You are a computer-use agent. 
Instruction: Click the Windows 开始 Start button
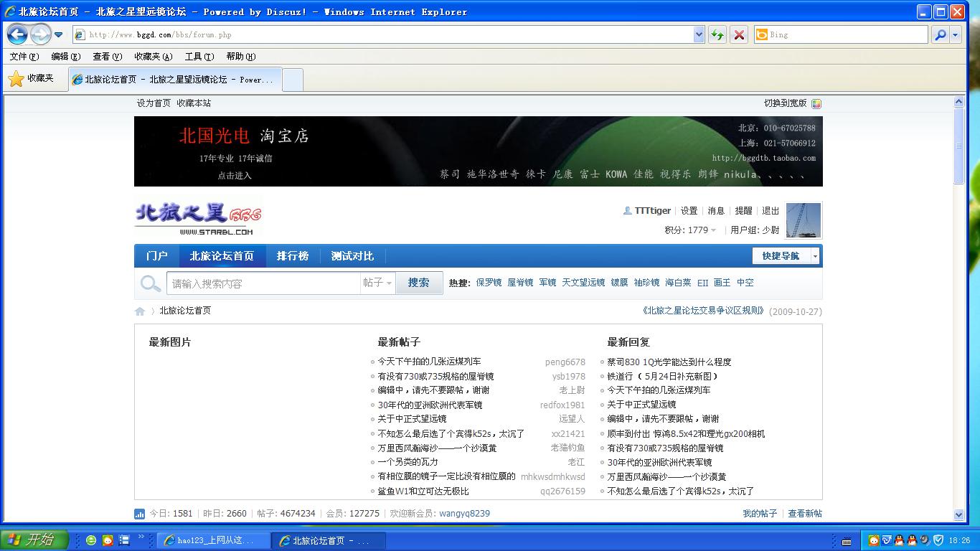click(34, 540)
